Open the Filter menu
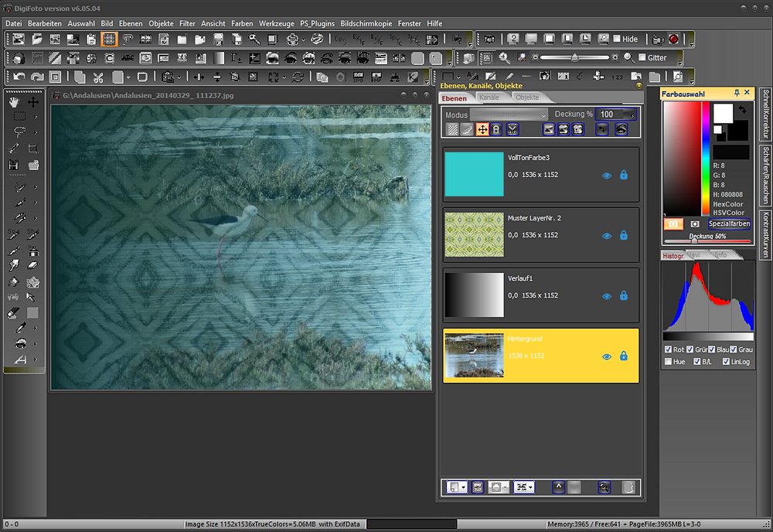Viewport: 773px width, 532px height. pos(187,23)
